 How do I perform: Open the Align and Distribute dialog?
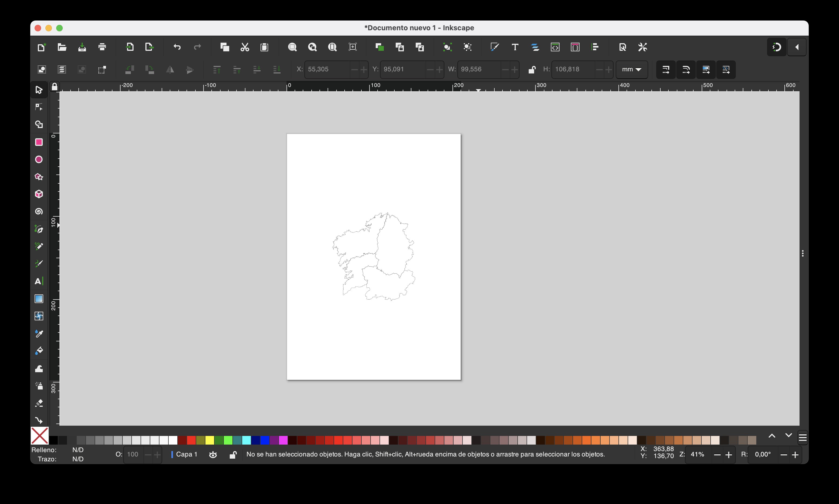tap(595, 47)
